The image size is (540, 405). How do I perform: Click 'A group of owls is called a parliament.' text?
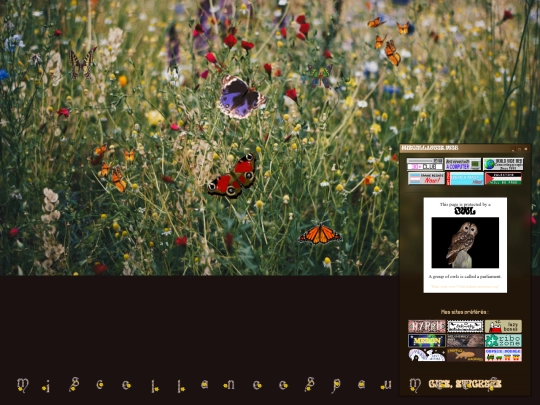465,277
